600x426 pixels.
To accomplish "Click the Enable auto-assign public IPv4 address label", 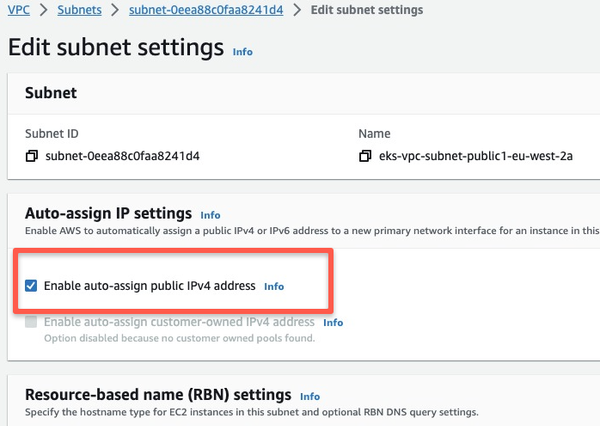I will click(x=150, y=286).
